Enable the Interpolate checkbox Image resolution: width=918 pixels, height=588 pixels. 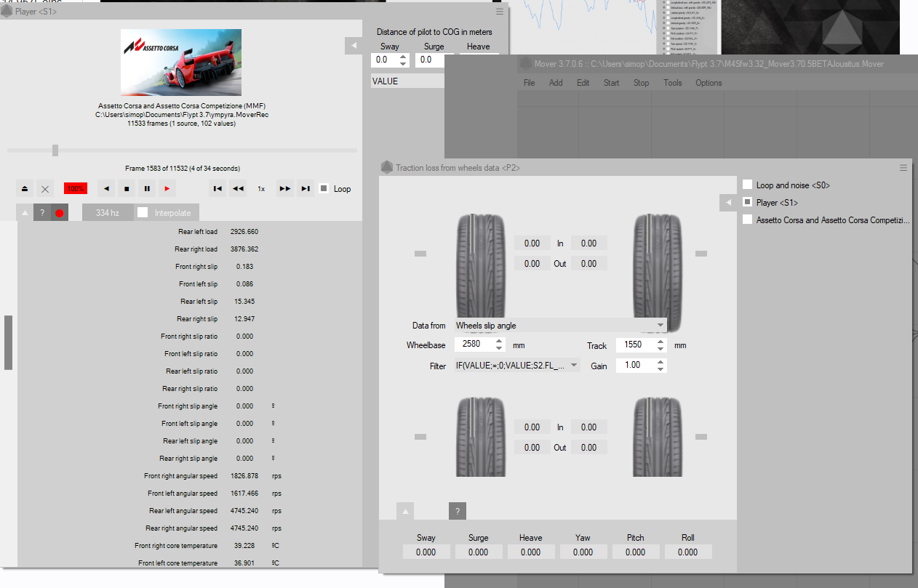[143, 212]
